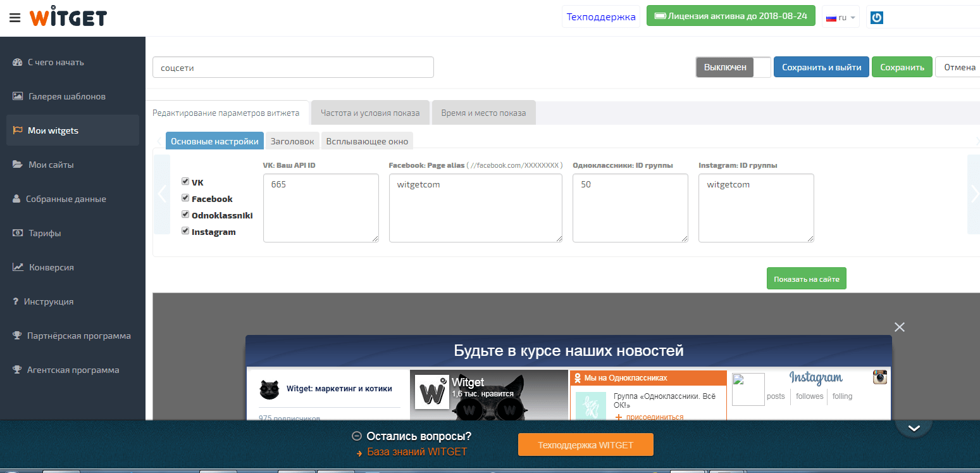Image resolution: width=980 pixels, height=473 pixels.
Task: Click the money icon beside Тарифы
Action: [18, 233]
